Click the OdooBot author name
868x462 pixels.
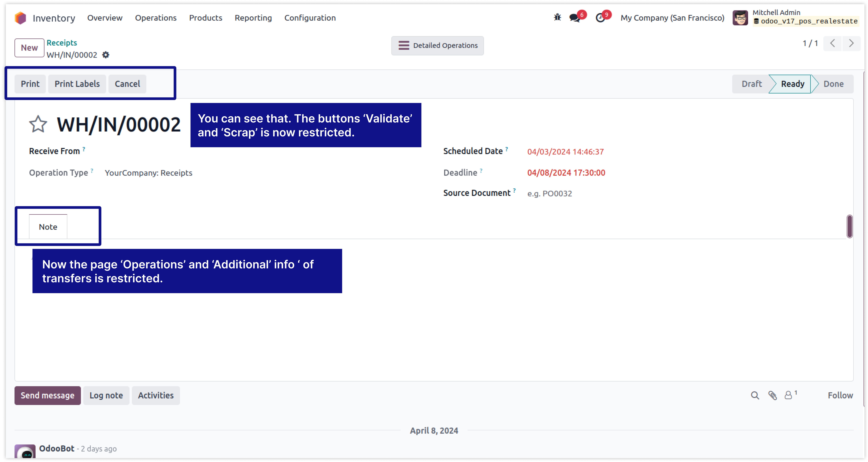click(57, 449)
